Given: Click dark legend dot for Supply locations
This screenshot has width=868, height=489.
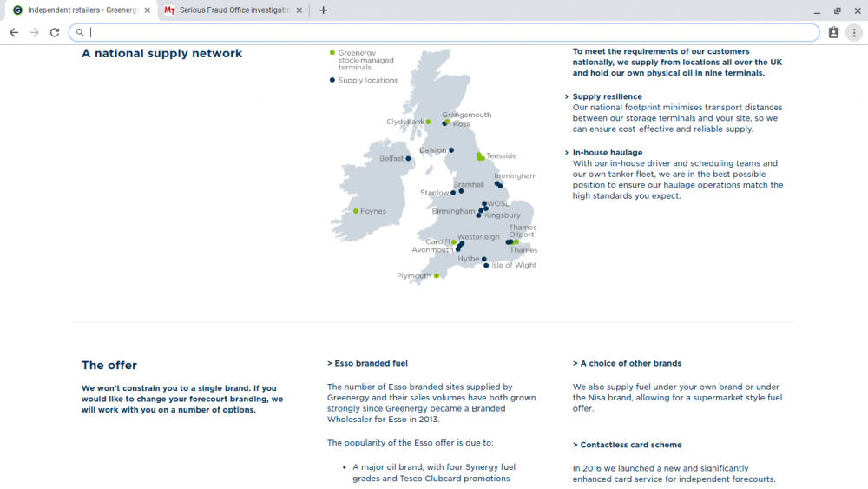Looking at the screenshot, I should tap(332, 80).
